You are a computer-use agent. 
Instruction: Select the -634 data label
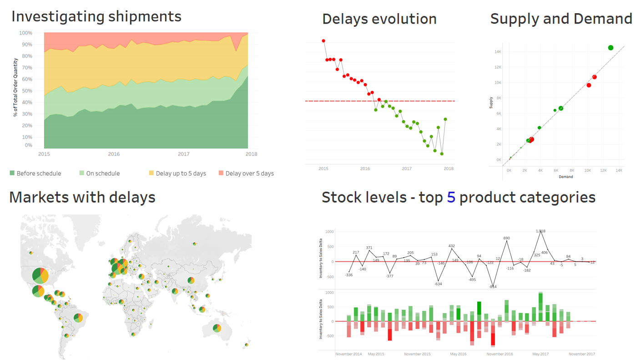[x=438, y=284]
